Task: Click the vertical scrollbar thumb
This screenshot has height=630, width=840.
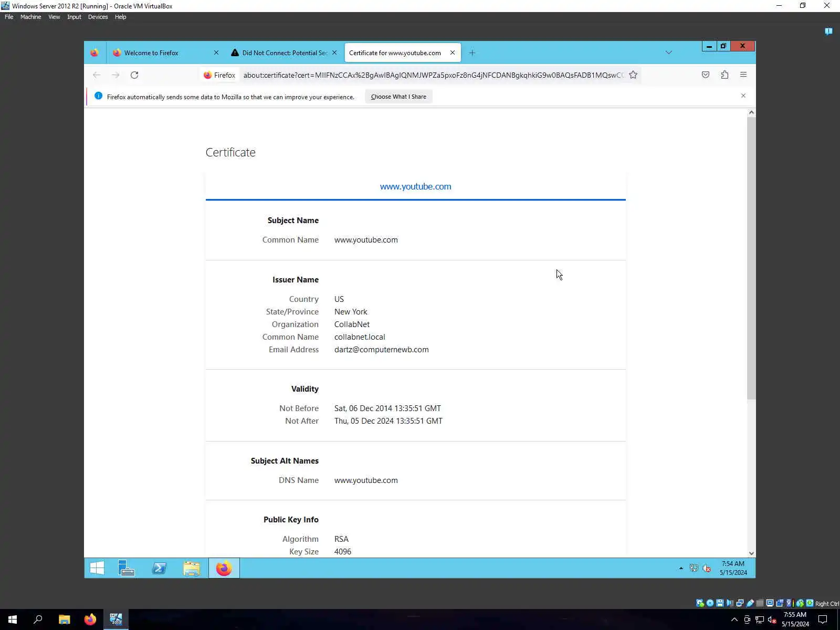Action: click(x=751, y=258)
